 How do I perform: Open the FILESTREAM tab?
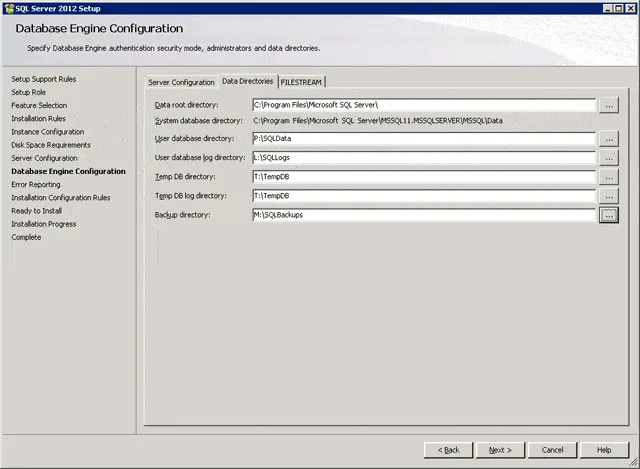coord(302,82)
